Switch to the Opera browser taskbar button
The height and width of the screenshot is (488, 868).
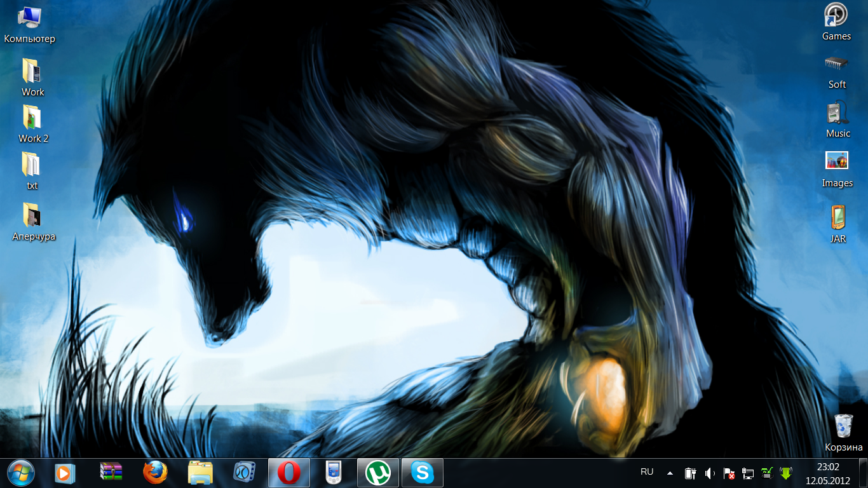click(x=289, y=473)
